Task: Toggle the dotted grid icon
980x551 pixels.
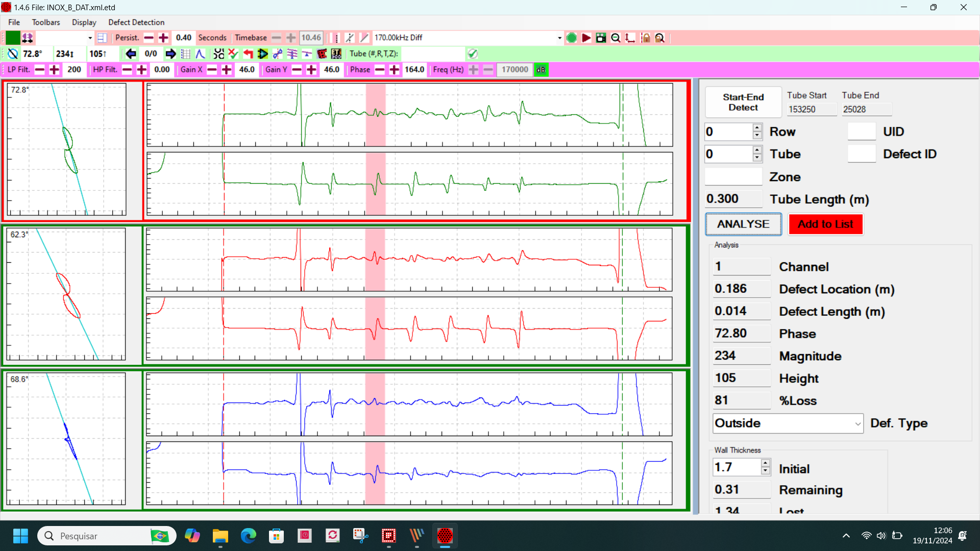Action: (186, 54)
